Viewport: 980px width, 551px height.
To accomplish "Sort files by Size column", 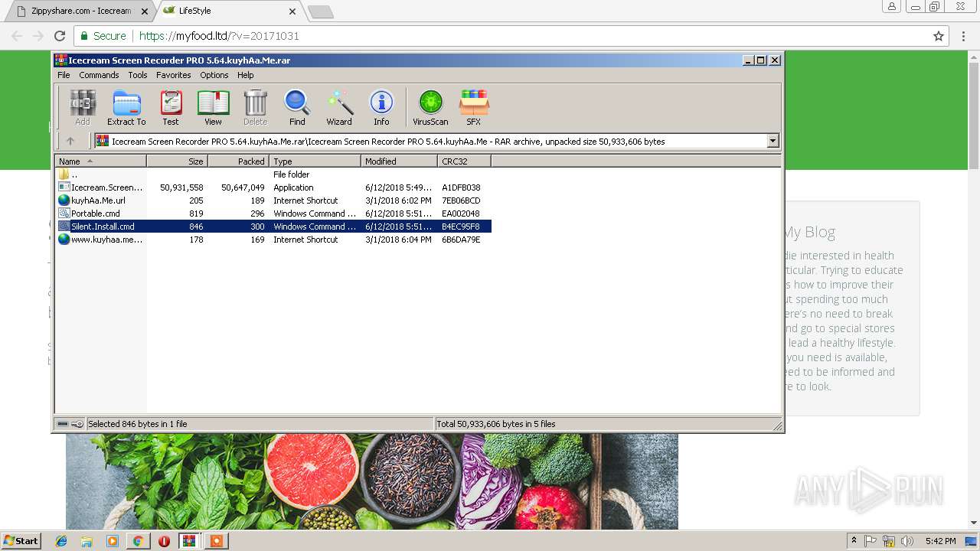I will (177, 161).
